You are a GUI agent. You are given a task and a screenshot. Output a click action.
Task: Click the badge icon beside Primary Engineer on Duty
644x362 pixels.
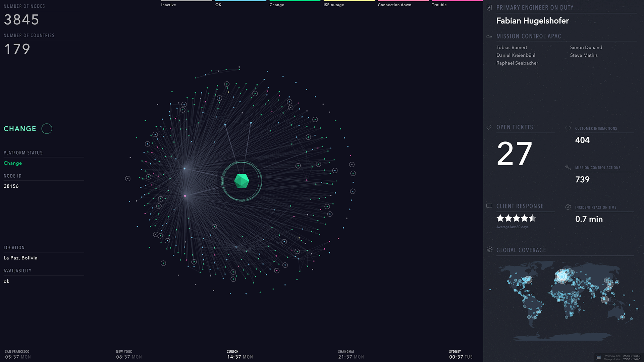pos(489,7)
